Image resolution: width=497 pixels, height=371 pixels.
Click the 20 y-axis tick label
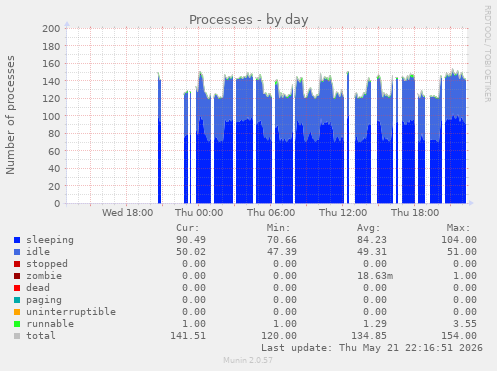(54, 186)
